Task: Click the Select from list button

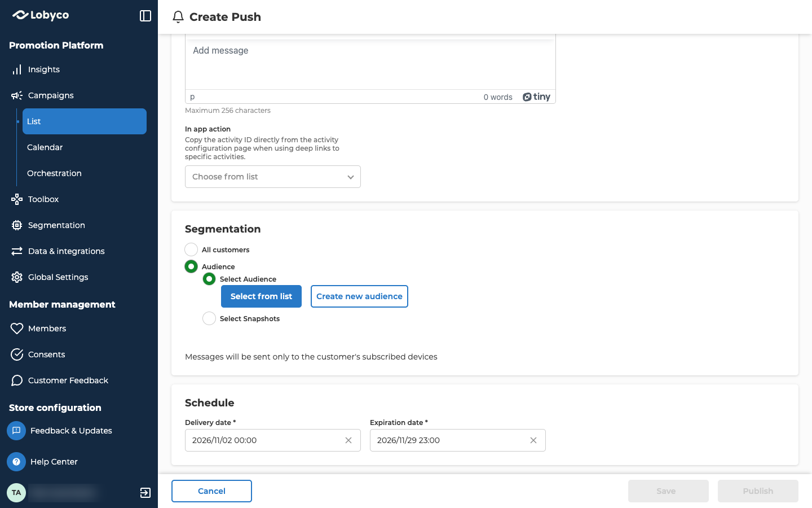Action: point(261,296)
